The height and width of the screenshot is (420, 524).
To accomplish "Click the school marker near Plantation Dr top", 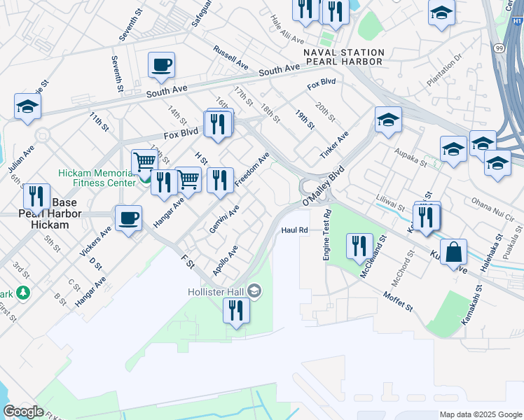I will coord(441,14).
